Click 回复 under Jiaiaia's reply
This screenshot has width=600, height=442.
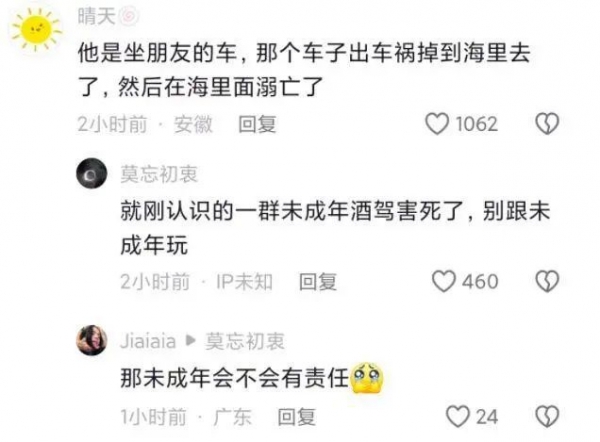tap(297, 417)
